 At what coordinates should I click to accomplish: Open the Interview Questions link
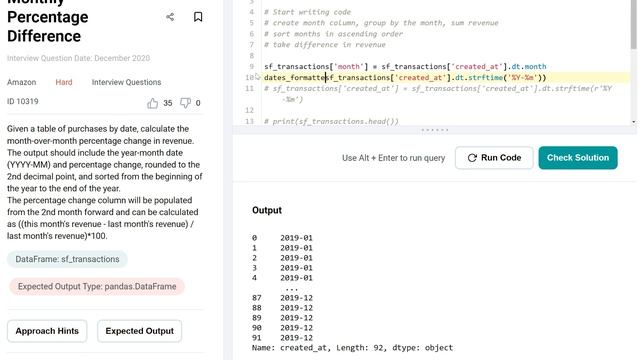tap(126, 82)
